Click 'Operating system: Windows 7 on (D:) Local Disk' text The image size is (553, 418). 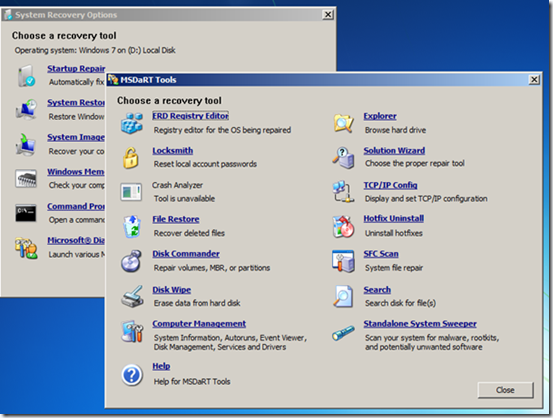click(x=95, y=50)
